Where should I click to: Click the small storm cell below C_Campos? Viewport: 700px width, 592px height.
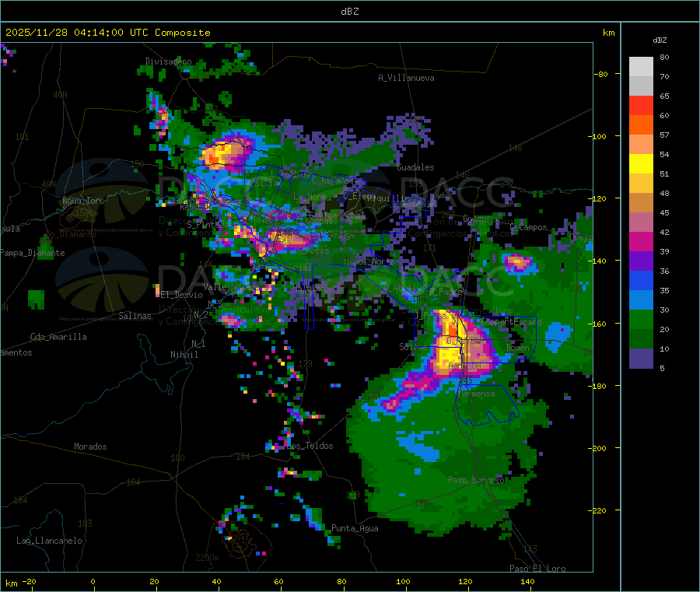(518, 262)
